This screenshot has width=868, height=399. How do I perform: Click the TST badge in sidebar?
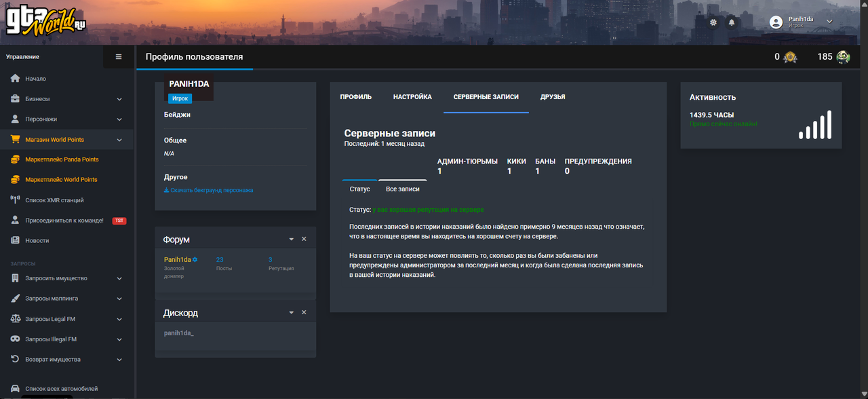click(x=119, y=221)
